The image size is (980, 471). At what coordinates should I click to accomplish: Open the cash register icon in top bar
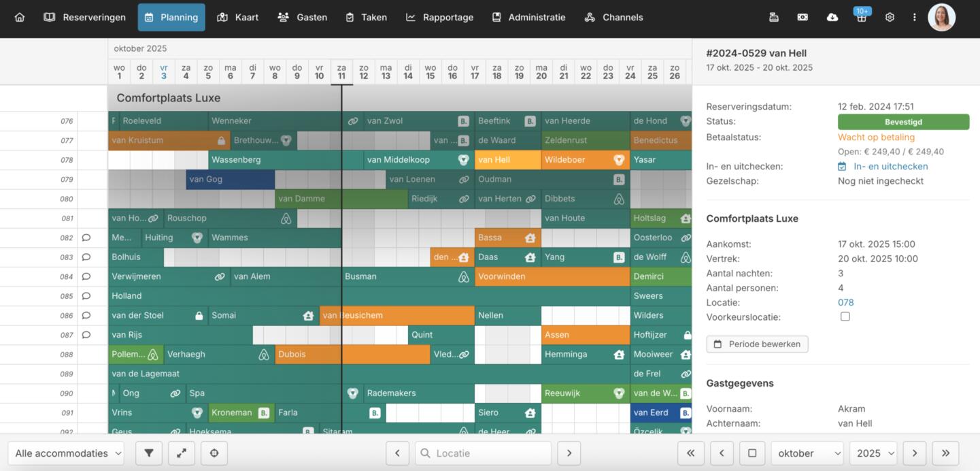(x=773, y=17)
